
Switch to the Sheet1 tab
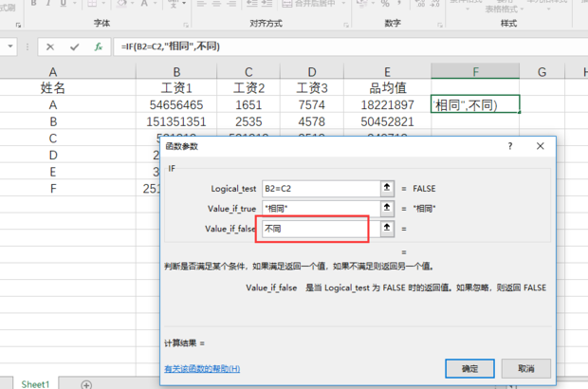coord(35,384)
